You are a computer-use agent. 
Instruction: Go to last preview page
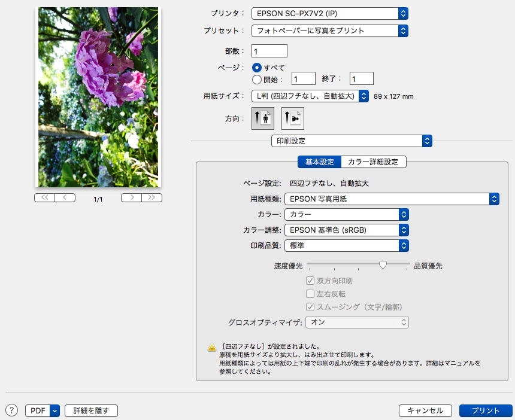152,197
